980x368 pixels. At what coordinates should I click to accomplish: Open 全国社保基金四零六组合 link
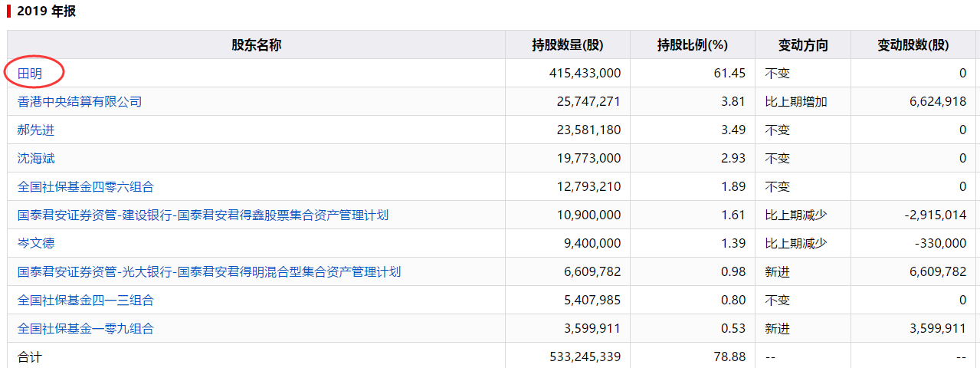pos(86,186)
